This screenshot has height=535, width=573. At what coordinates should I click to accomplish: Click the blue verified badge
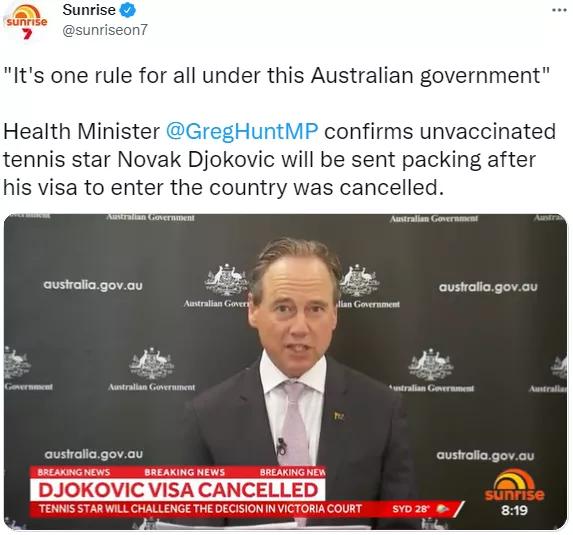click(x=128, y=10)
